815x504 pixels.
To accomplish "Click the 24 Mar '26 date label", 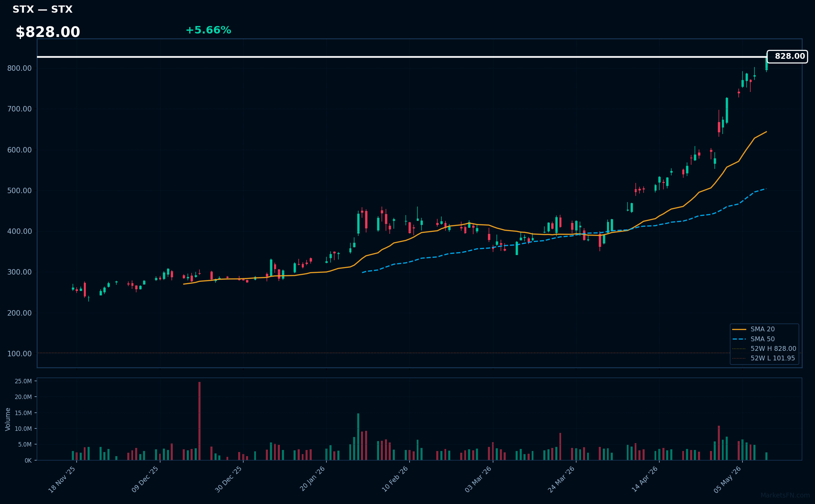I will pyautogui.click(x=561, y=479).
